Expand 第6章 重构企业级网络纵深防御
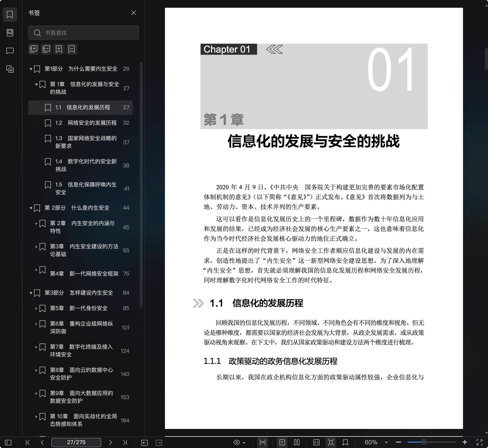Viewport: 488px width, 448px height. (x=36, y=324)
